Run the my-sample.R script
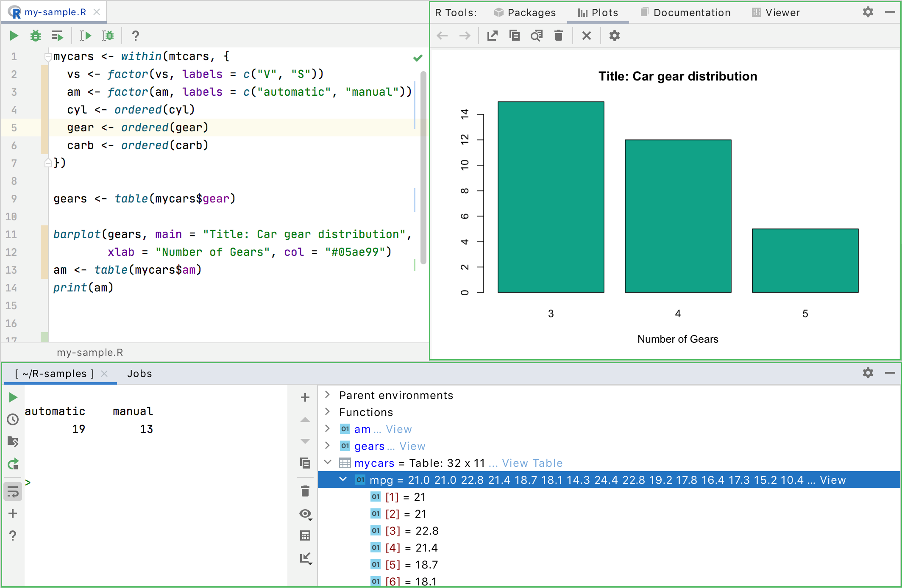Viewport: 902px width, 588px height. tap(14, 36)
